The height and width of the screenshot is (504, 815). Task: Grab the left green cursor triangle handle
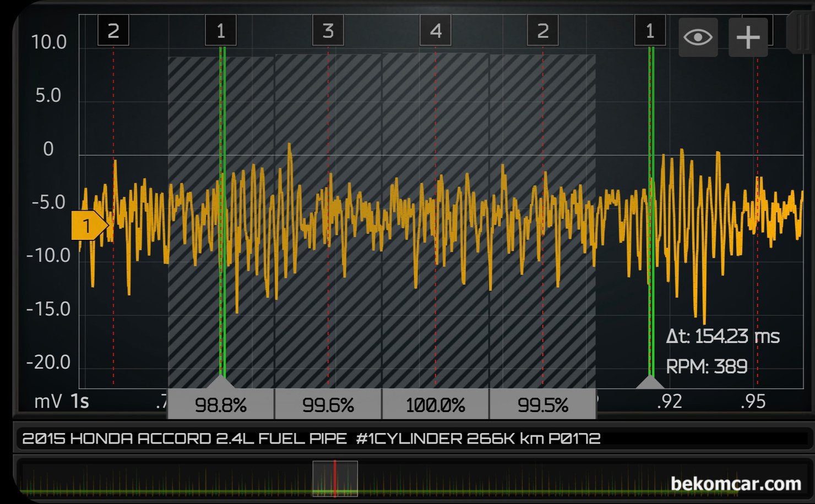point(221,382)
